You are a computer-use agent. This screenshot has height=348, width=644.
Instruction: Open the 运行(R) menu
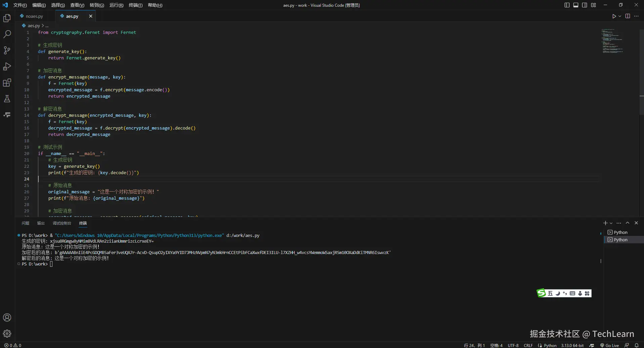click(116, 5)
